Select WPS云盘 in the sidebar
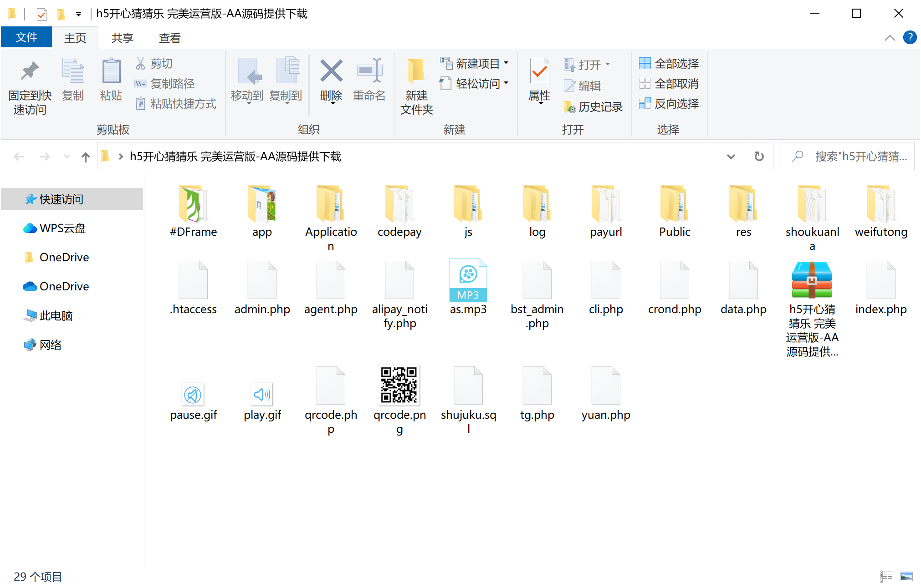This screenshot has width=921, height=588. coord(63,228)
